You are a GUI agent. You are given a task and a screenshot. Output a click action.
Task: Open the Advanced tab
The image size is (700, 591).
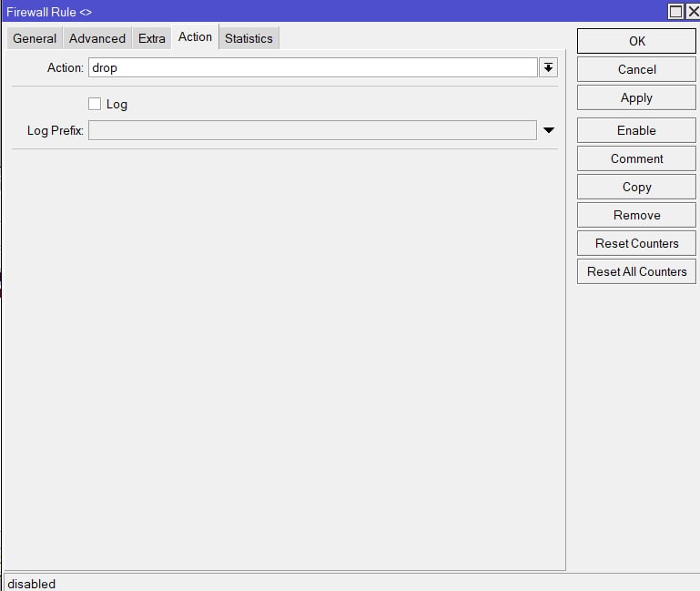(x=96, y=38)
